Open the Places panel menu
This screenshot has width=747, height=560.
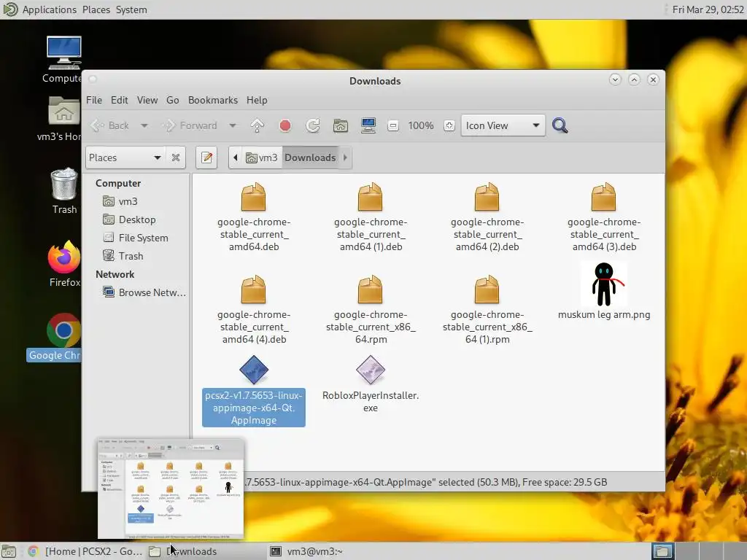96,9
